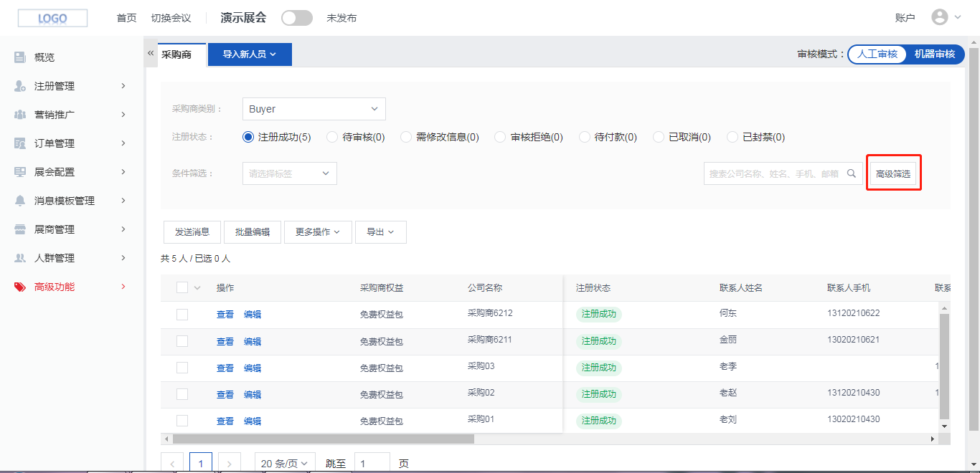Viewport: 980px width, 473px height.
Task: Expand the 注册管理 sidebar menu
Action: click(123, 86)
